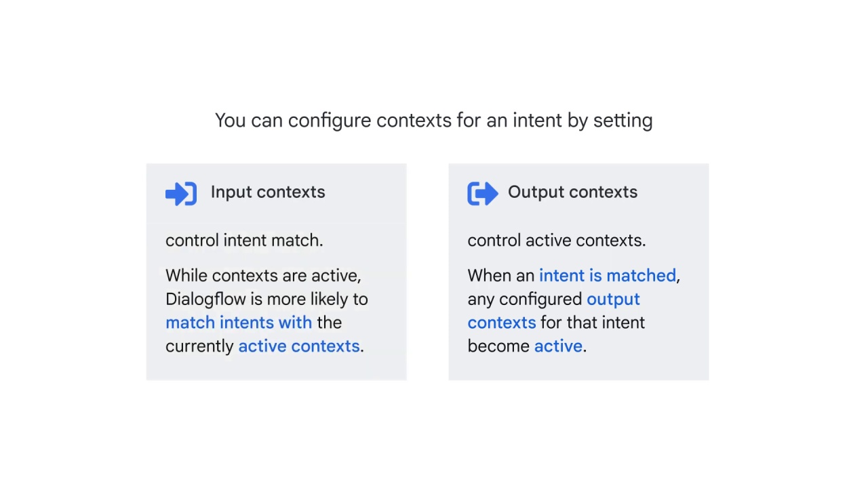
Task: Select the 'Input contexts' heading
Action: (268, 192)
